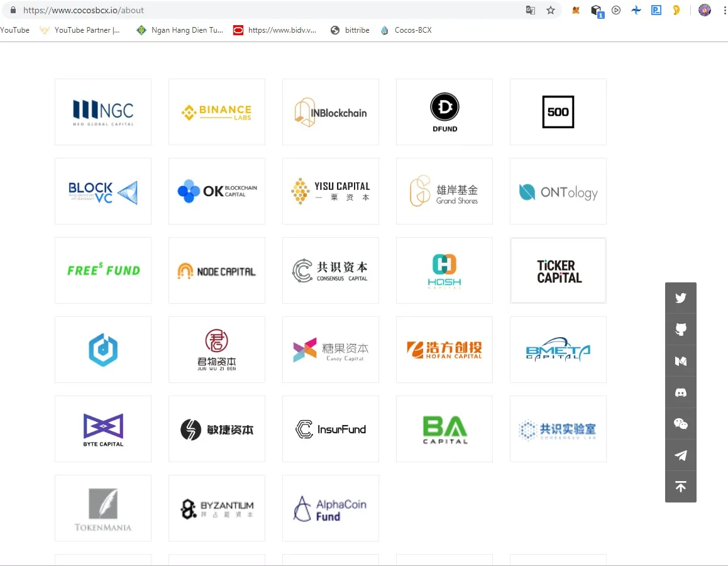This screenshot has width=728, height=566.
Task: Click the Consensus Capital logo card
Action: [331, 270]
